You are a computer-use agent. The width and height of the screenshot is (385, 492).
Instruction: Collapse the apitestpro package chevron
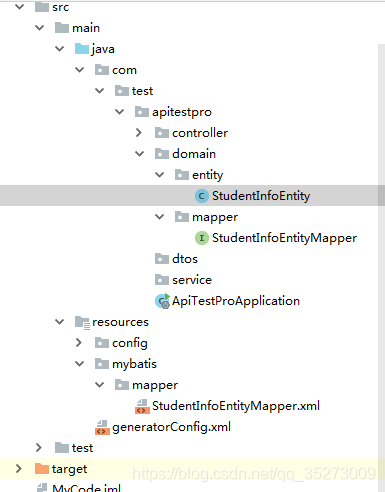[120, 112]
